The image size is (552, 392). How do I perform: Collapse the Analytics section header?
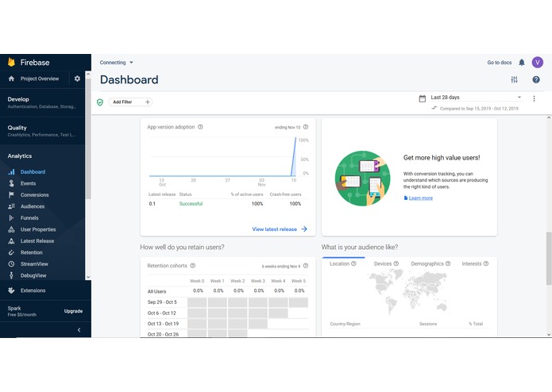20,156
